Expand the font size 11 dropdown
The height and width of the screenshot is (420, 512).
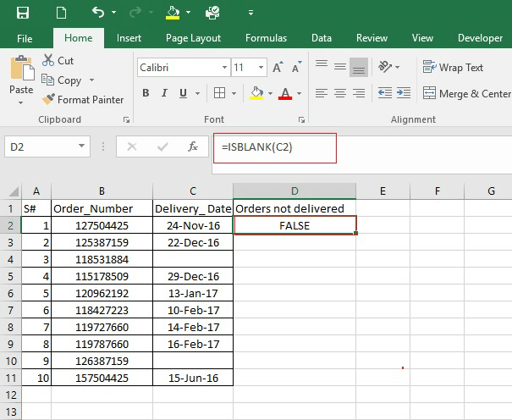point(261,67)
